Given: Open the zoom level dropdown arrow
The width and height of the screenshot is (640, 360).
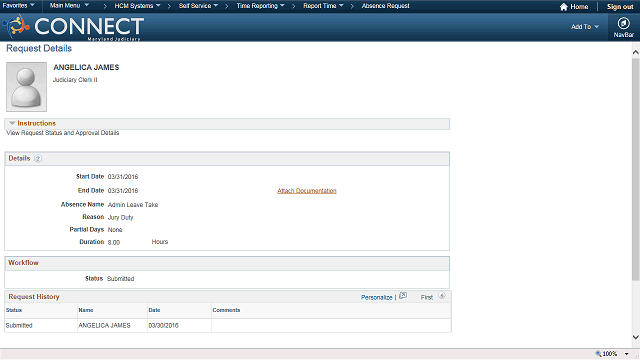Looking at the screenshot, I should coord(627,354).
